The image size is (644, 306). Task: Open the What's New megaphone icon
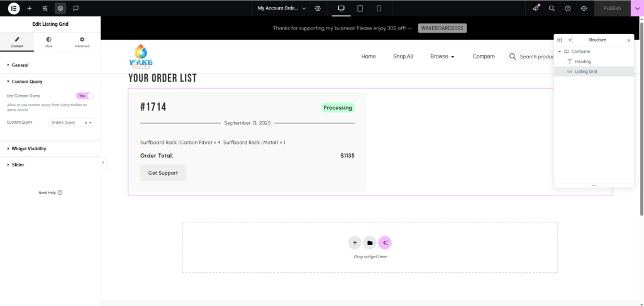coord(536,8)
